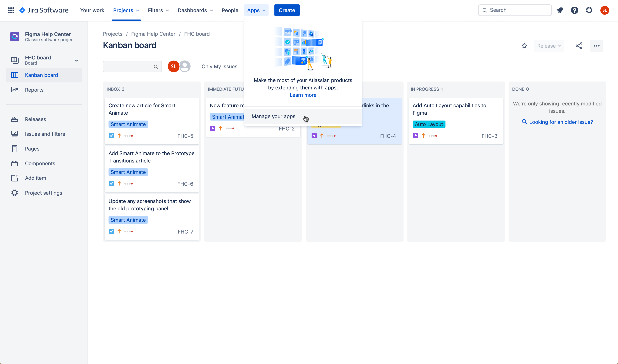Open the board's three-dot more menu
This screenshot has height=364, width=618.
click(x=596, y=46)
